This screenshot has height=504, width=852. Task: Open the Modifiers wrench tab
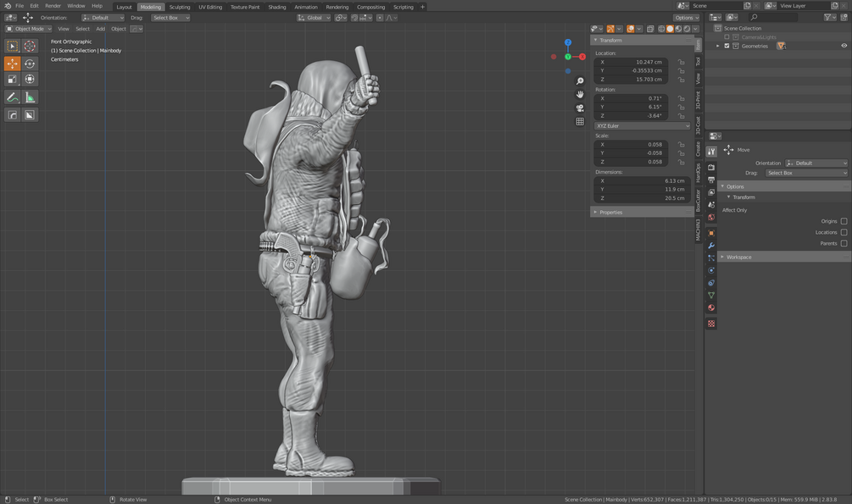pos(711,246)
